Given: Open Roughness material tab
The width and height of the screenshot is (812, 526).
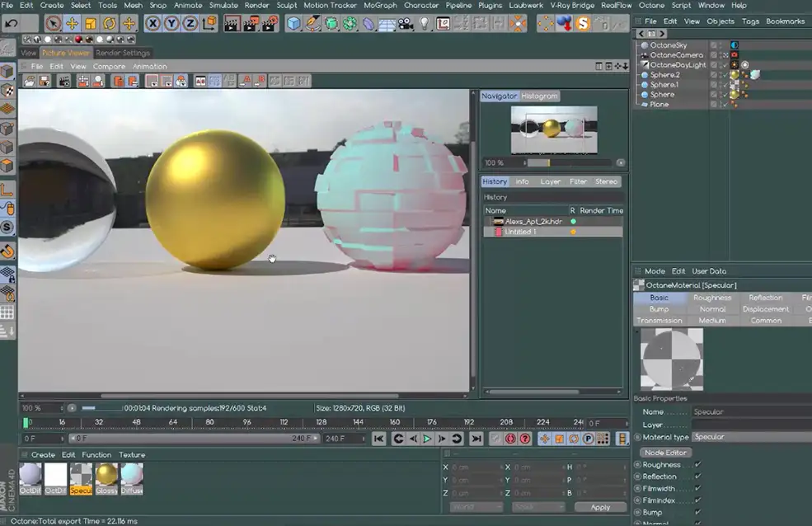Looking at the screenshot, I should (x=712, y=298).
